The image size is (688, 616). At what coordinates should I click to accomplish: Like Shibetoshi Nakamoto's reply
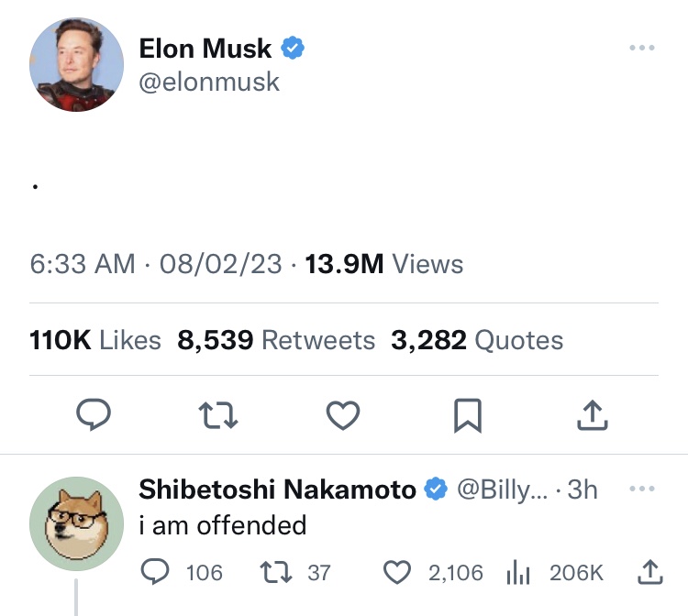coord(397,573)
